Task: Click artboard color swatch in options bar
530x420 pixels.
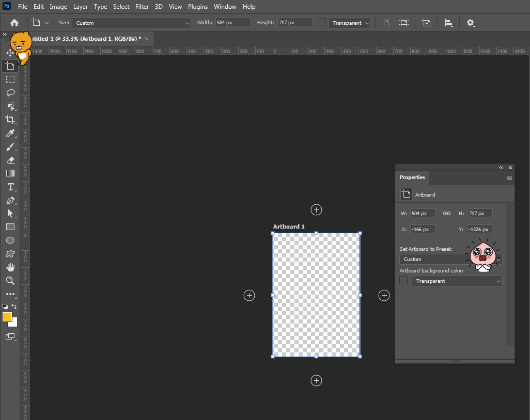Action: point(322,23)
